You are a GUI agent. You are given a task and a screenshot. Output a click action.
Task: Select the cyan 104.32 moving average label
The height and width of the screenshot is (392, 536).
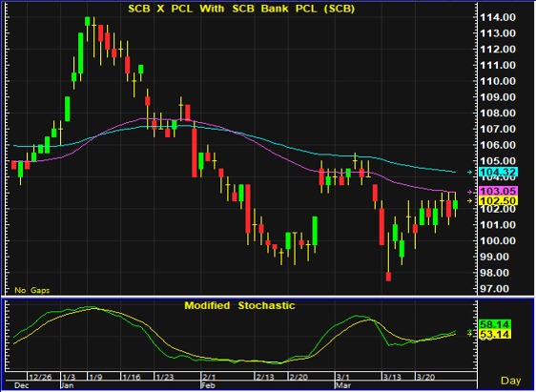pos(499,172)
